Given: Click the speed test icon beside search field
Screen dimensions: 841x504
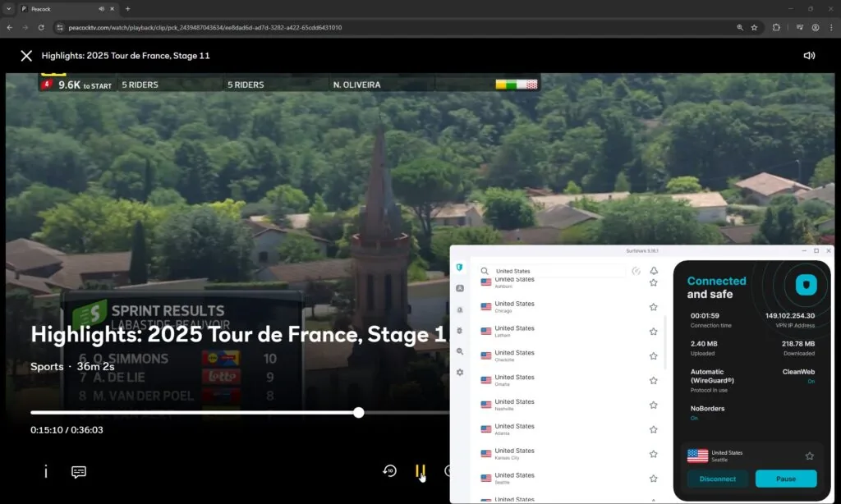Looking at the screenshot, I should pos(636,271).
